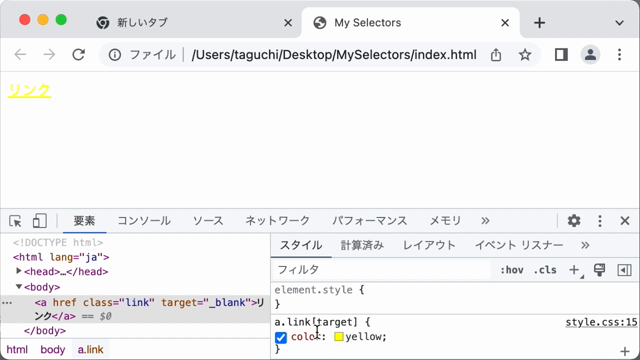Bookmark this page with the star icon

525,55
